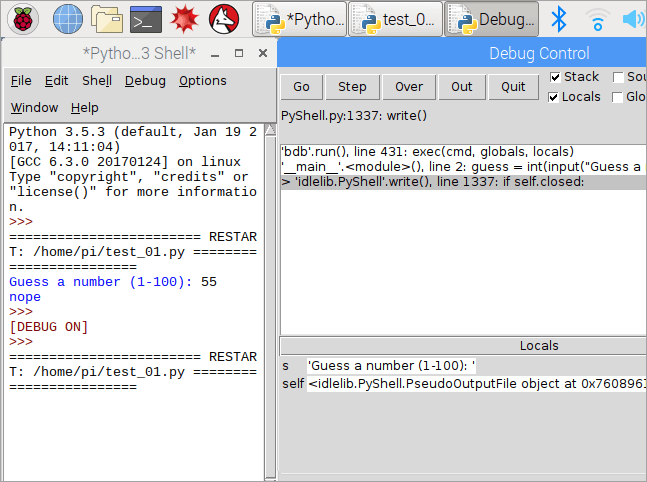Click the [DEBUG ON] text in the Shell
647x482 pixels.
click(49, 327)
